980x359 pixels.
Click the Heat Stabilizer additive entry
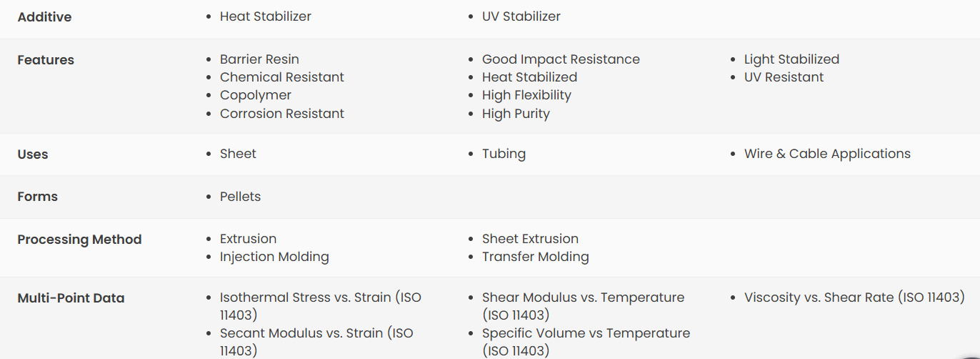pos(266,16)
